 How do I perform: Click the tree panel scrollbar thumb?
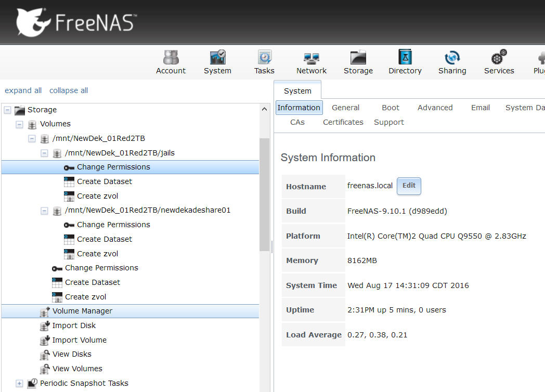pos(265,194)
